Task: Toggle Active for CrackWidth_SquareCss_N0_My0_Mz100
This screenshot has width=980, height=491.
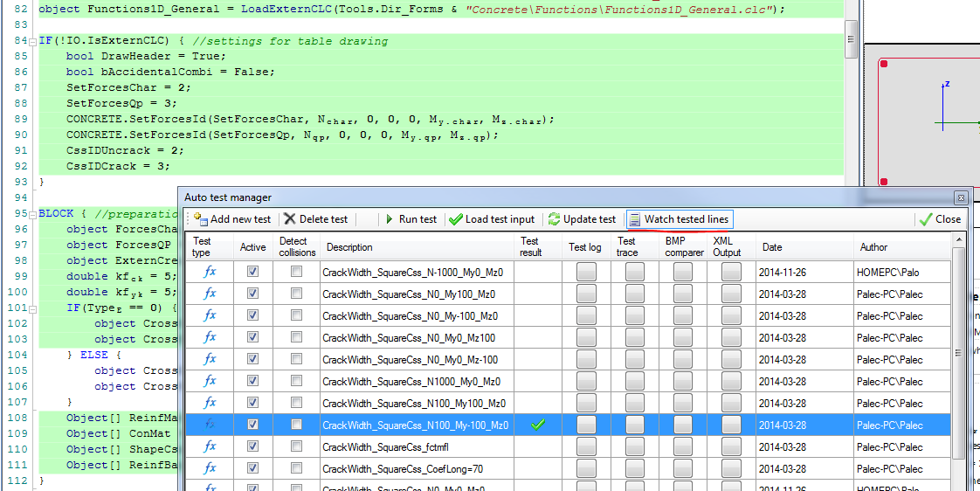Action: (252, 338)
